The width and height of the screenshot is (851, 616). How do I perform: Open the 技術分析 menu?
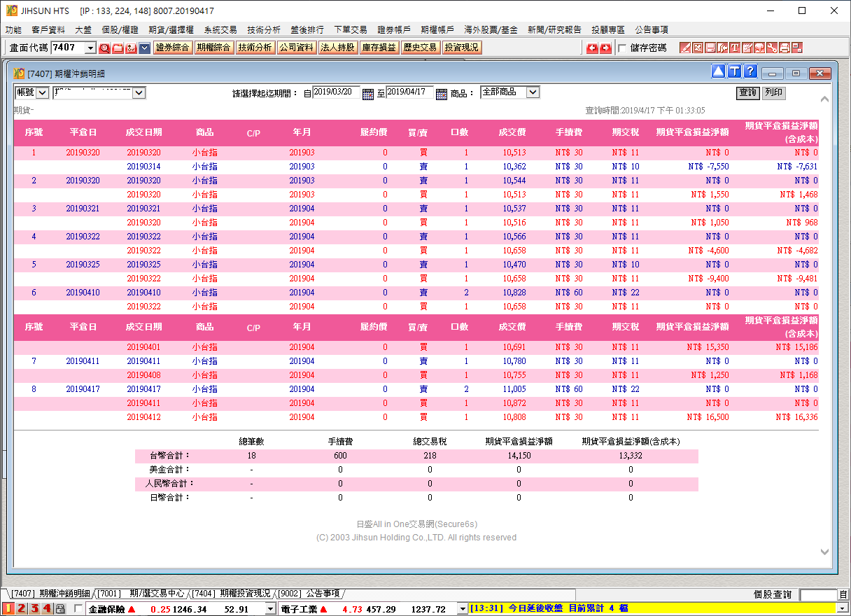[x=264, y=30]
